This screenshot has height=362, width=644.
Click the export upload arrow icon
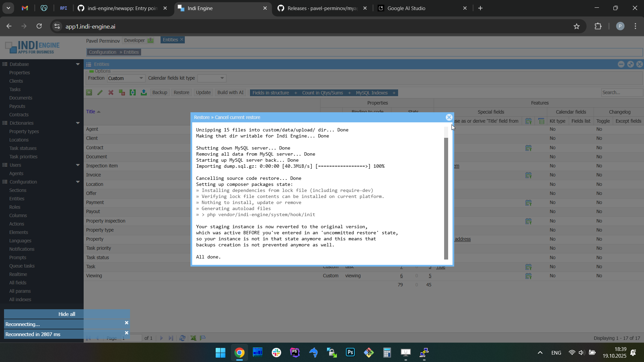click(x=144, y=93)
